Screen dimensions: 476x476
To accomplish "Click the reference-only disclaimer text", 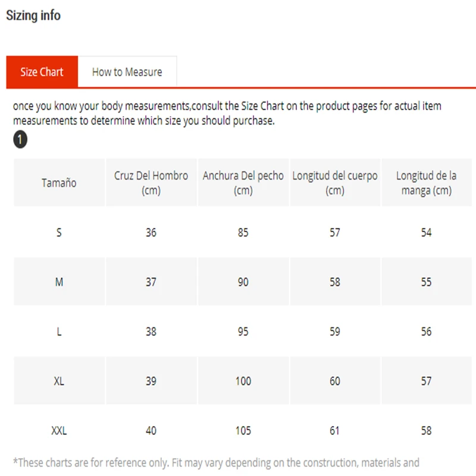I will pyautogui.click(x=217, y=462).
